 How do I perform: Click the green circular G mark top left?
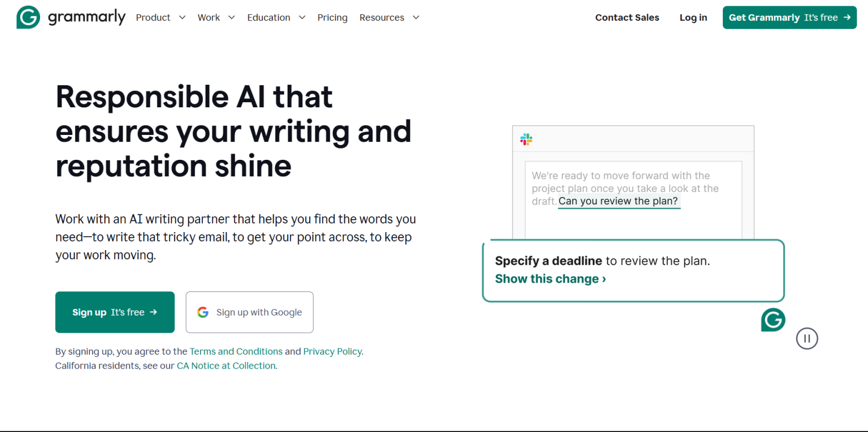(28, 17)
